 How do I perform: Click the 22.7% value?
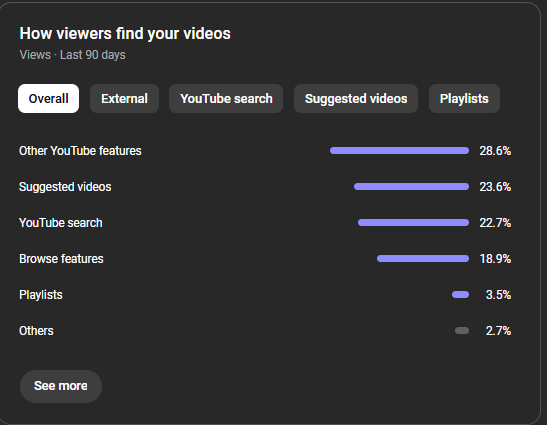click(x=495, y=223)
